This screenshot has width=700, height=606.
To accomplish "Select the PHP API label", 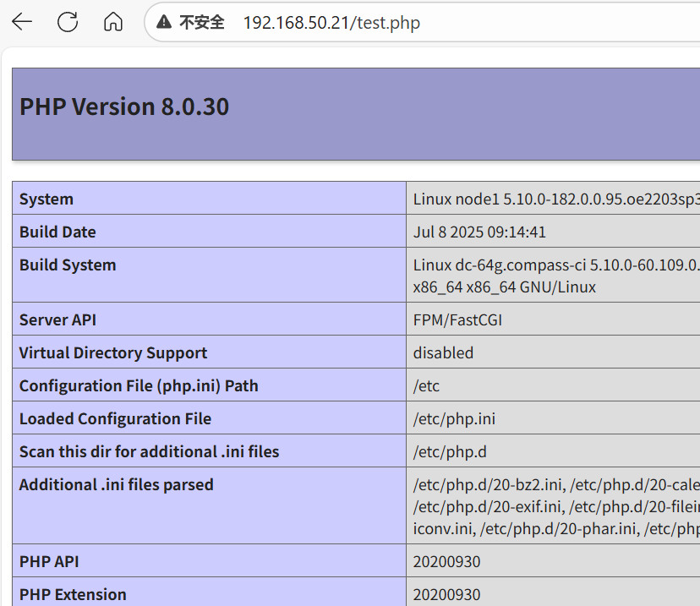I will point(49,562).
